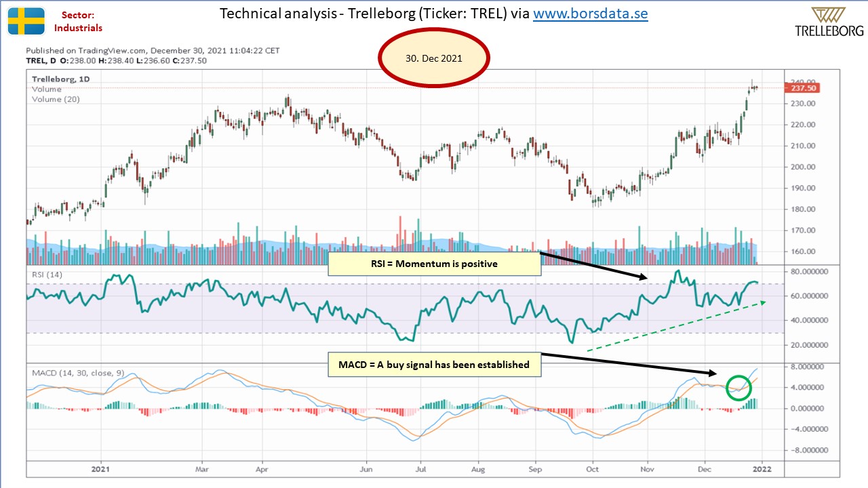Click the 180.00 price axis value
The height and width of the screenshot is (488, 868).
pos(802,209)
